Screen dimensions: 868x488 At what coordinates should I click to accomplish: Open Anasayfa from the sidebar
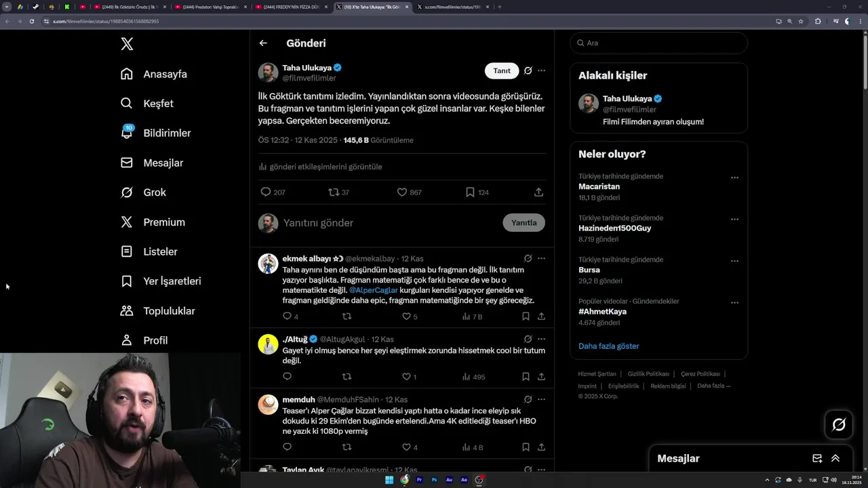point(153,74)
